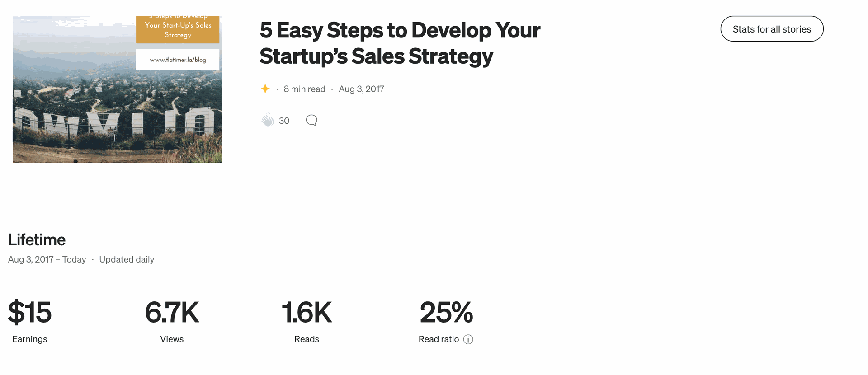Screen dimensions: 868x375
Task: Select the Lifetime heading
Action: tap(37, 239)
